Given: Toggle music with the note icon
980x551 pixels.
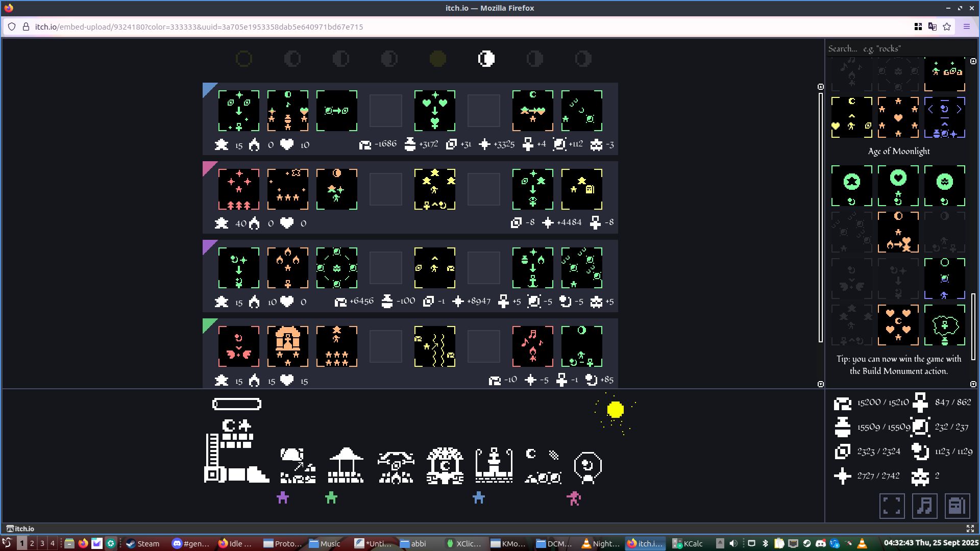Looking at the screenshot, I should 924,506.
